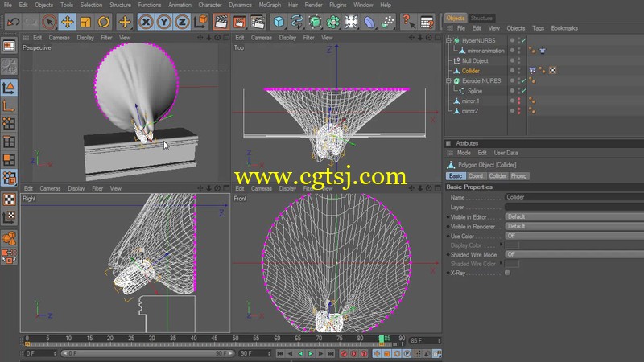Jump to animation start
Viewport: 644px width, 362px height.
coord(280,353)
